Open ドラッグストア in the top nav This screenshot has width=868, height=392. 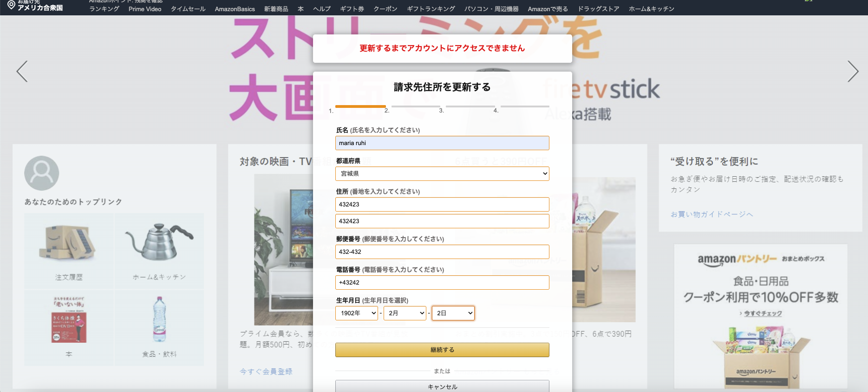pos(598,9)
